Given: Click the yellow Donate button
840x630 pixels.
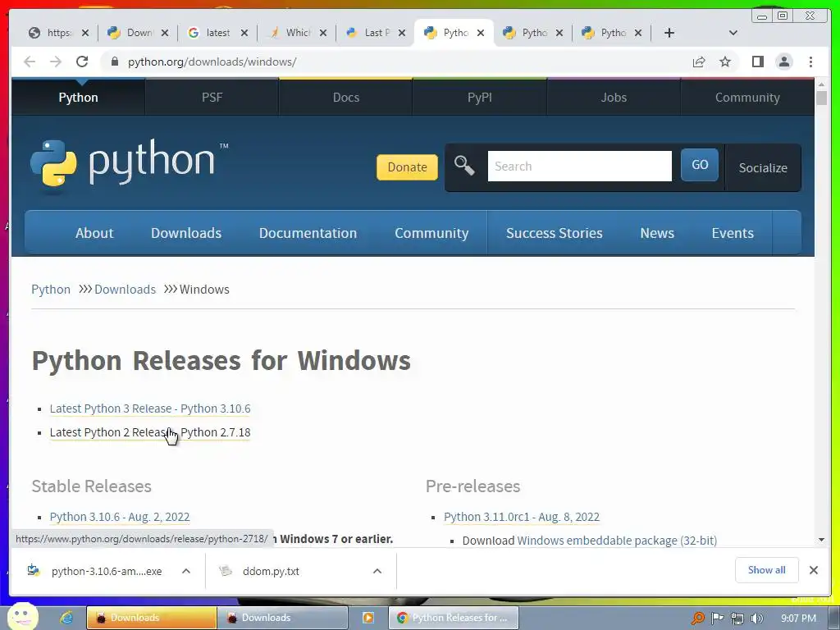Looking at the screenshot, I should [x=407, y=167].
